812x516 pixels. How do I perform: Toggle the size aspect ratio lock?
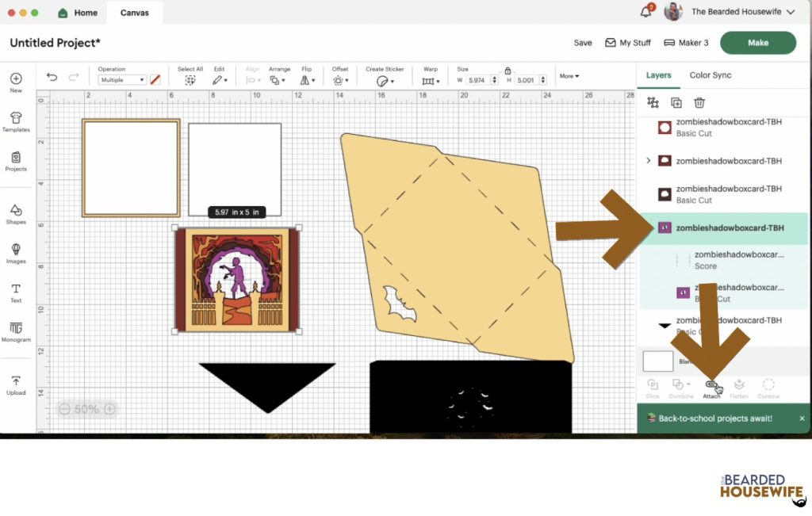click(x=507, y=71)
